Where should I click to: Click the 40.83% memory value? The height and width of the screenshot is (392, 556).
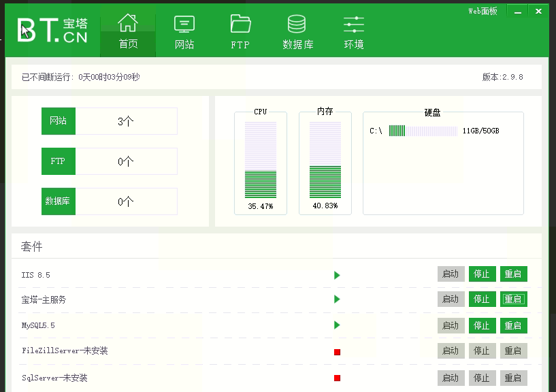tap(325, 206)
